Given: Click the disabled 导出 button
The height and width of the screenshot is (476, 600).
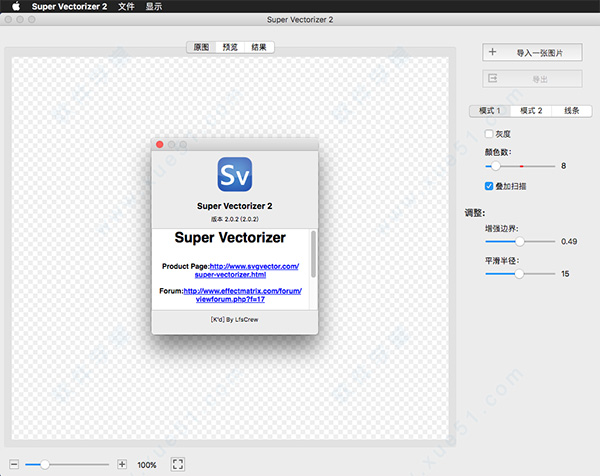Looking at the screenshot, I should point(532,79).
